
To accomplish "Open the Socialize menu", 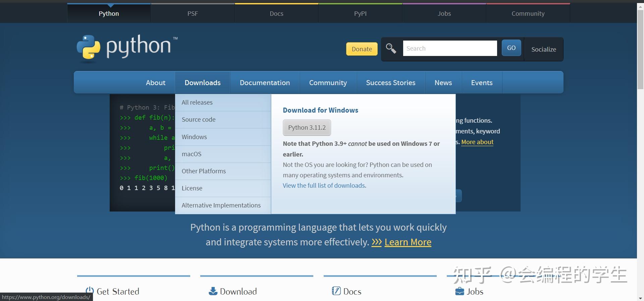I will coord(544,49).
